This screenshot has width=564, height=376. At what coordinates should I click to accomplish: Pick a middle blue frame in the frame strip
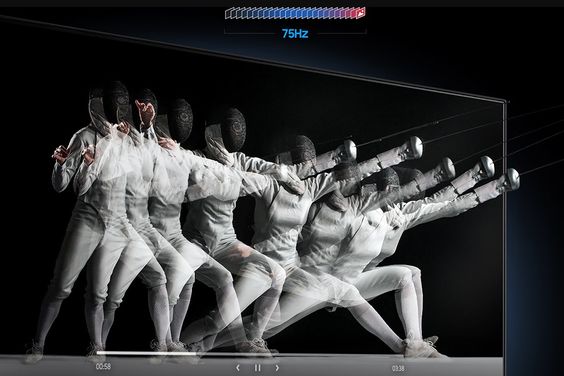pyautogui.click(x=295, y=13)
